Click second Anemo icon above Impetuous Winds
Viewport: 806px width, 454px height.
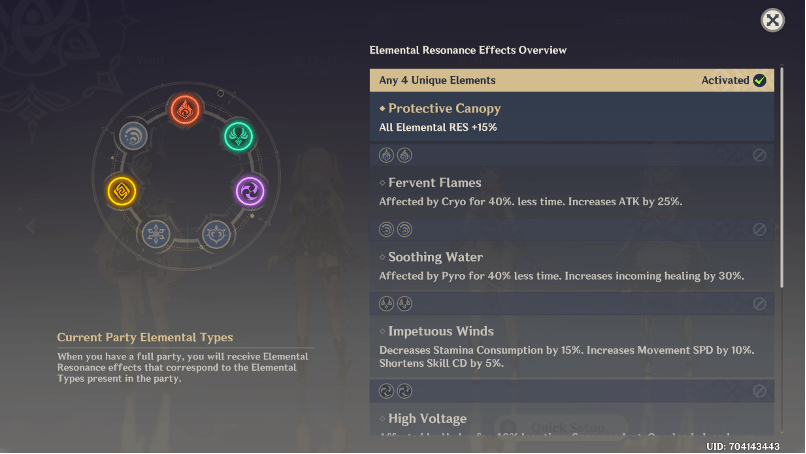click(x=405, y=304)
